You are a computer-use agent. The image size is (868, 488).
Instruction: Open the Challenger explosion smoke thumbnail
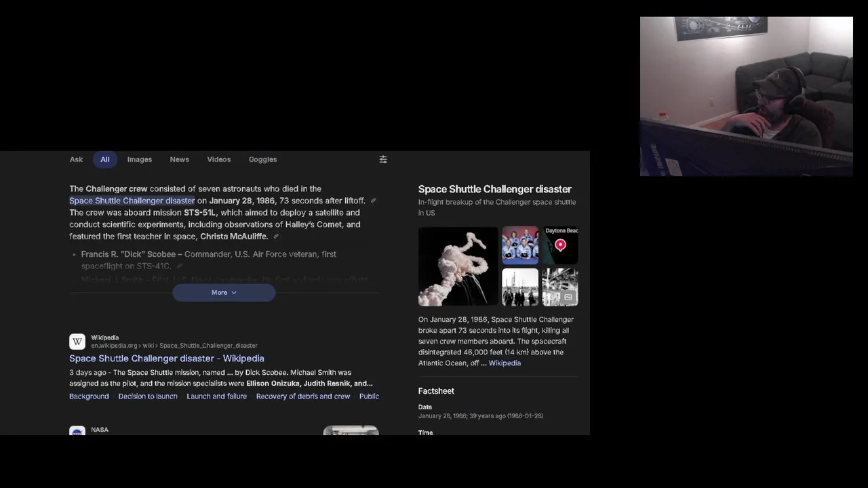(458, 266)
